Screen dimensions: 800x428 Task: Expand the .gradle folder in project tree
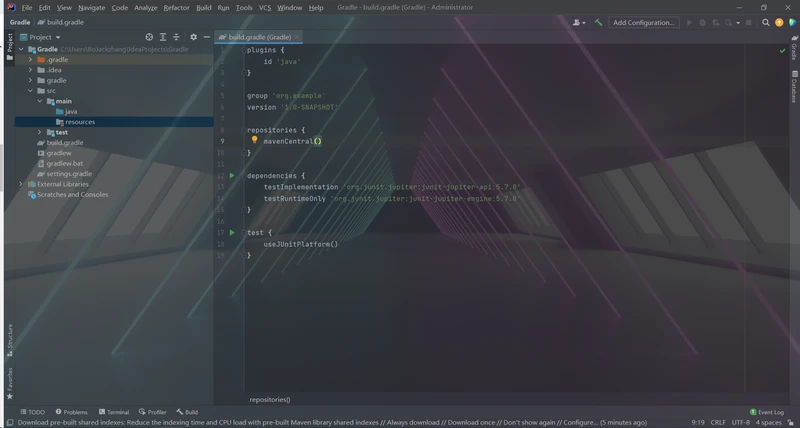(30, 60)
